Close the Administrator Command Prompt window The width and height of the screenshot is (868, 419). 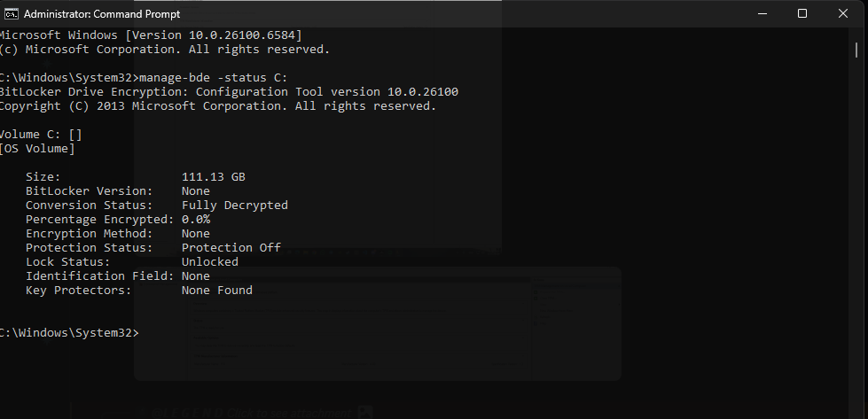[x=843, y=14]
